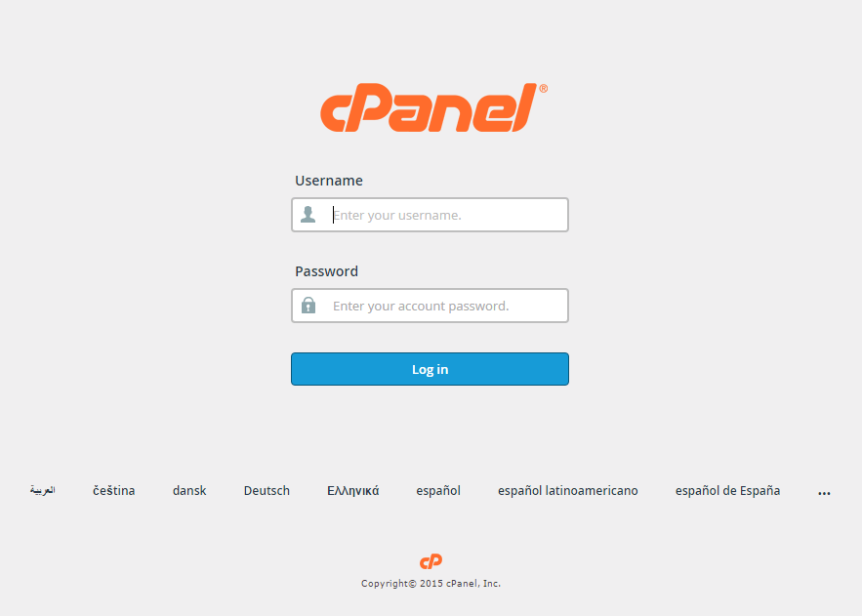Screen dimensions: 862x616
Task: Focus the username input field
Action: [x=430, y=215]
